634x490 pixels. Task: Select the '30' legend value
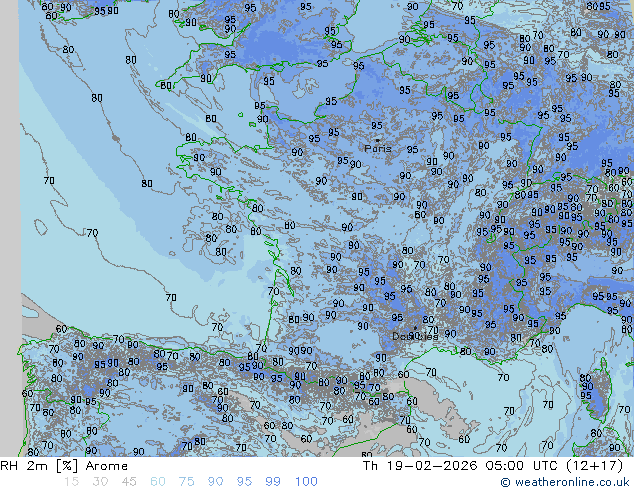[x=100, y=481]
